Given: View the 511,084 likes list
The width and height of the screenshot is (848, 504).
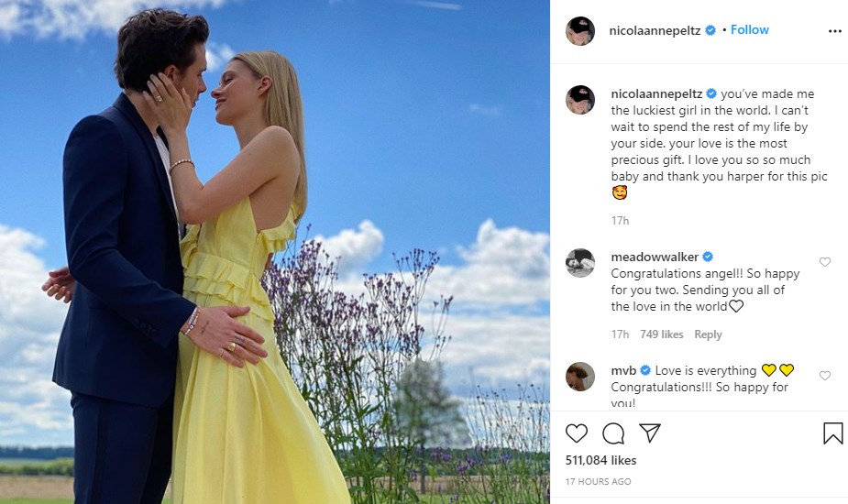Looking at the screenshot, I should (x=600, y=460).
